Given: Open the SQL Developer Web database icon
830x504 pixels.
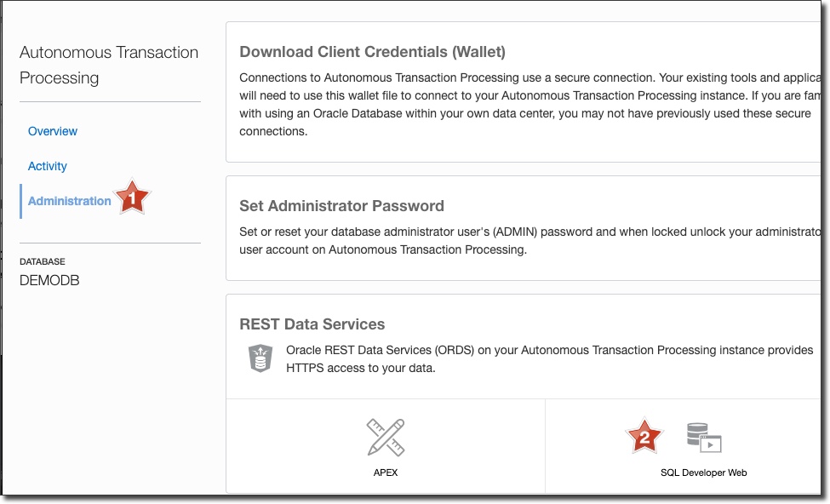Looking at the screenshot, I should click(704, 438).
